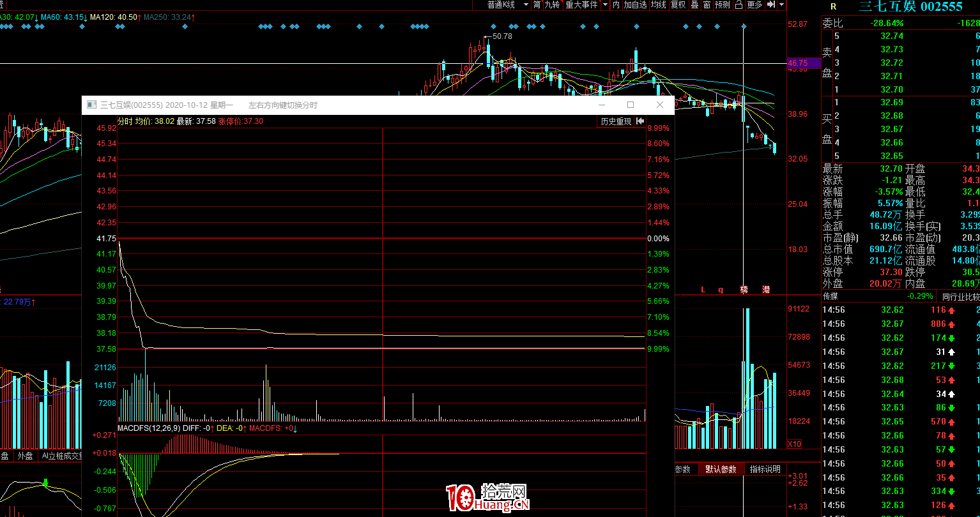
Task: Click the 涨停价:37.30 label in intraday window
Action: [x=241, y=121]
